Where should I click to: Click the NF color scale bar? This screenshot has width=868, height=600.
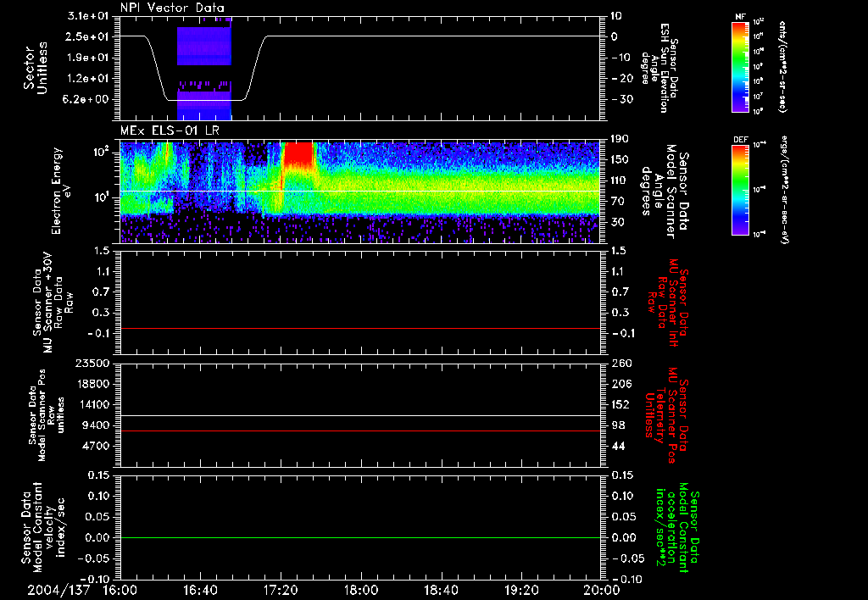click(x=740, y=66)
